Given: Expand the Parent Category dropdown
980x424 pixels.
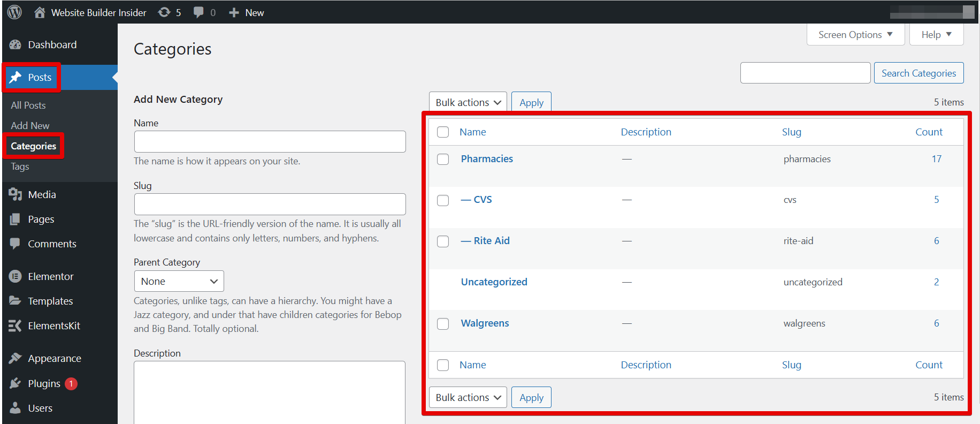Looking at the screenshot, I should (x=179, y=282).
